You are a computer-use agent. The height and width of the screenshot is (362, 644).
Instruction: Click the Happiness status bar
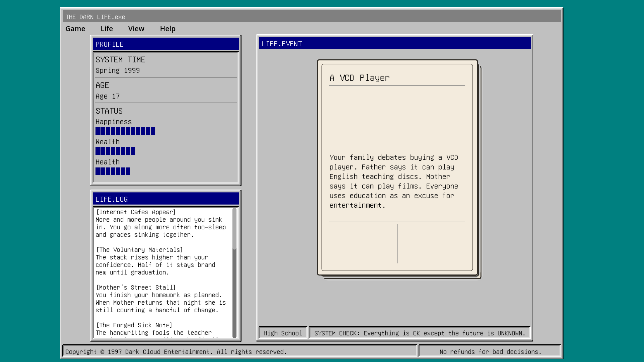(x=125, y=131)
